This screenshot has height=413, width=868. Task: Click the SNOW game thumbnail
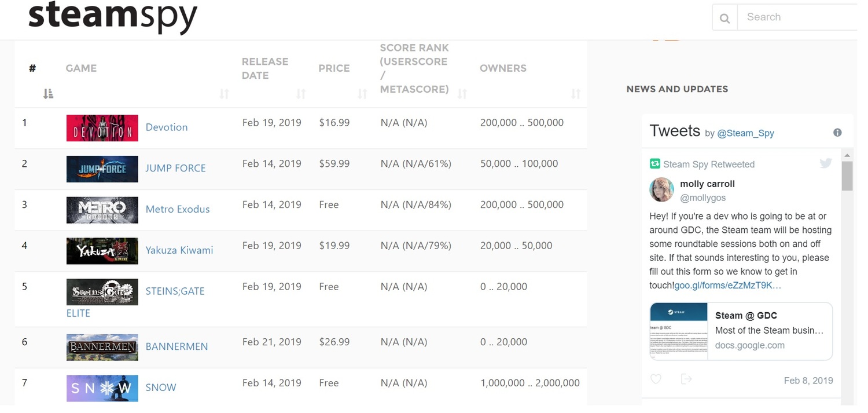click(x=102, y=388)
